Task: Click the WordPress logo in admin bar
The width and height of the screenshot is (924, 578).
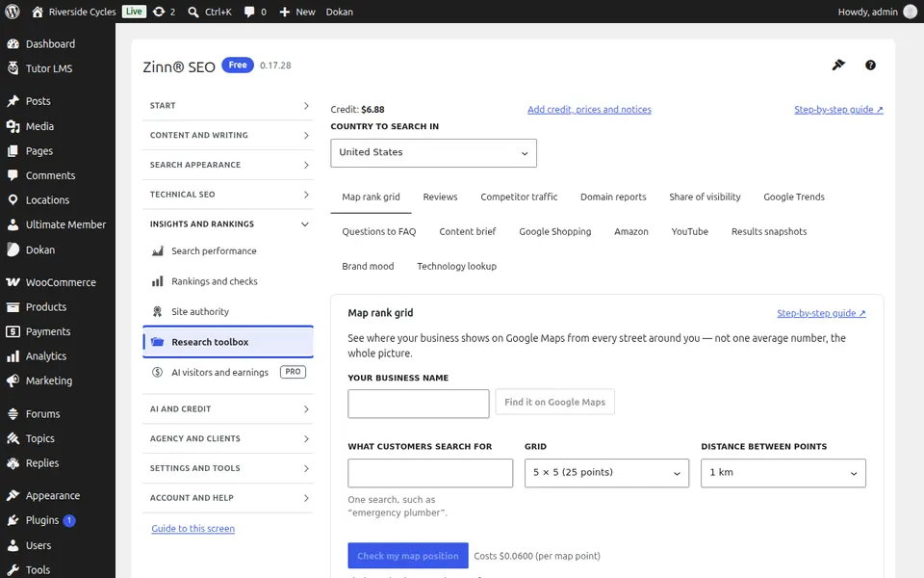Action: click(x=13, y=12)
